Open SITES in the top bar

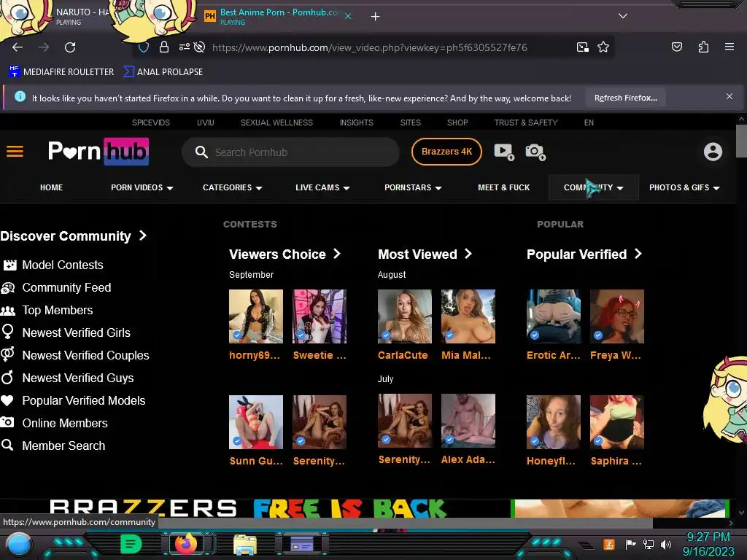point(410,122)
